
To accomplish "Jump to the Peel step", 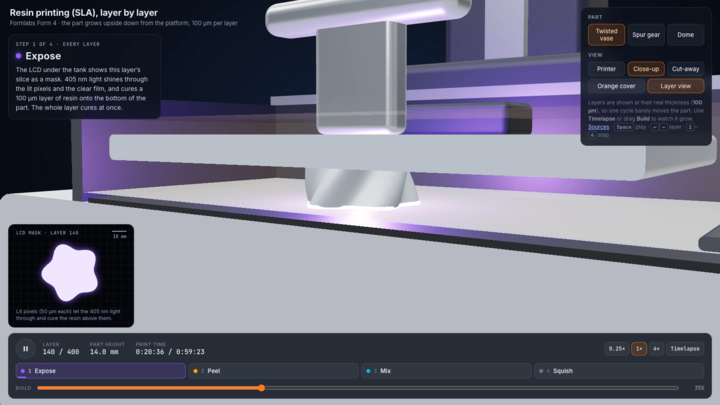I will click(273, 371).
